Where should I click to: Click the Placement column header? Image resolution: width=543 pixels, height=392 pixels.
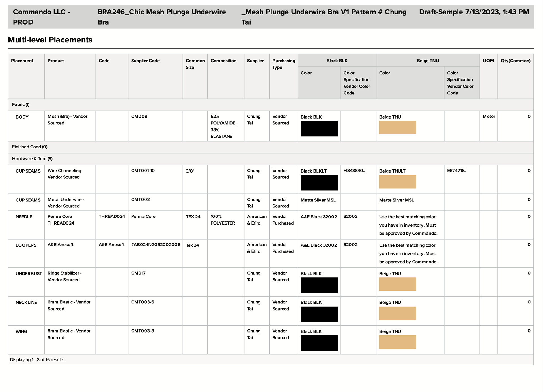coord(22,61)
